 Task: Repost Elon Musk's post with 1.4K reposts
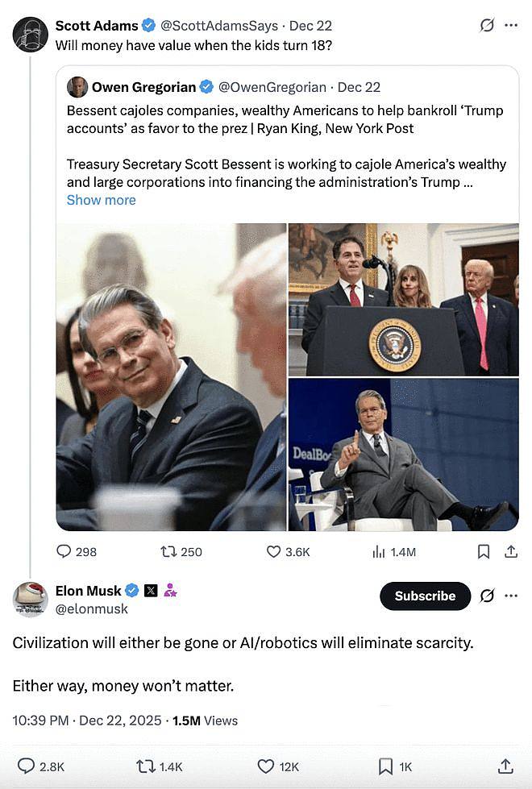pyautogui.click(x=146, y=766)
